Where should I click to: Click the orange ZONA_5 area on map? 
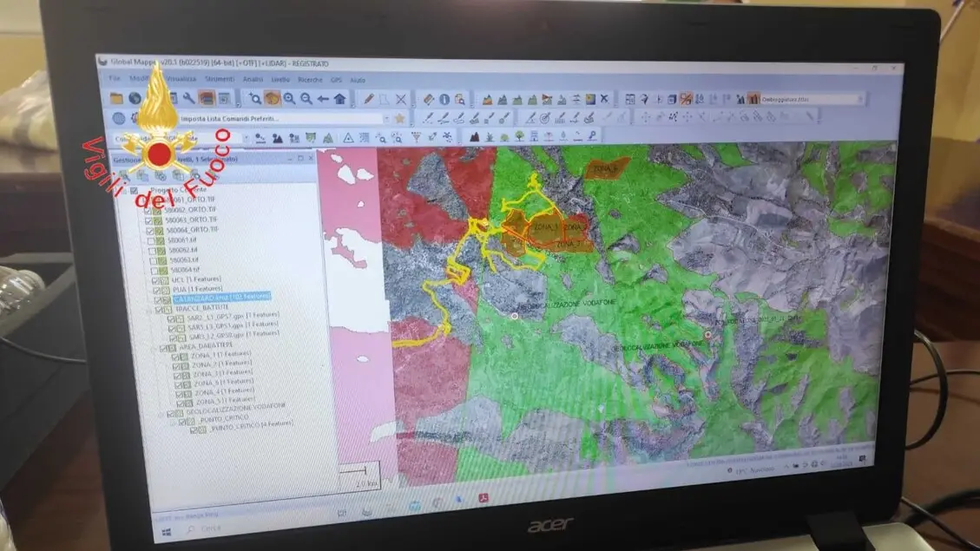tap(606, 168)
